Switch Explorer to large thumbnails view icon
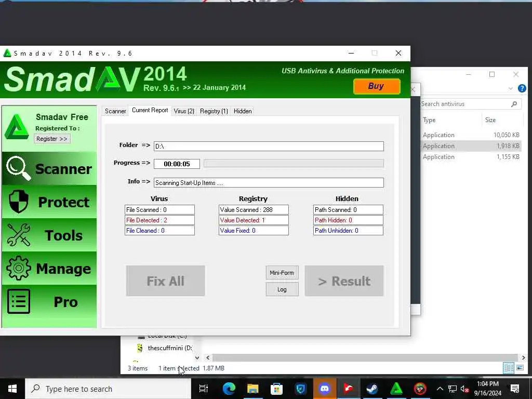The width and height of the screenshot is (532, 399). [520, 368]
